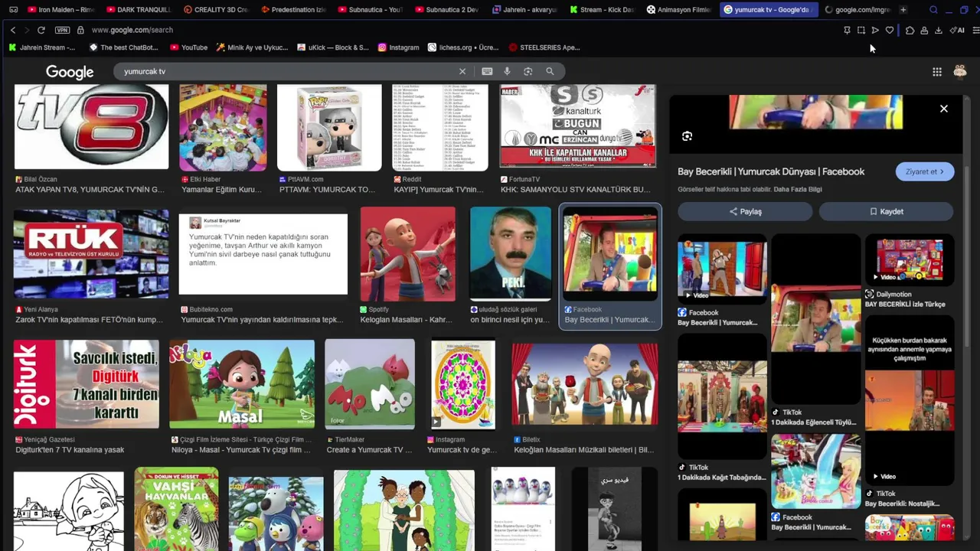Open the easy setup sliders icon
This screenshot has width=980, height=551.
pos(976,31)
